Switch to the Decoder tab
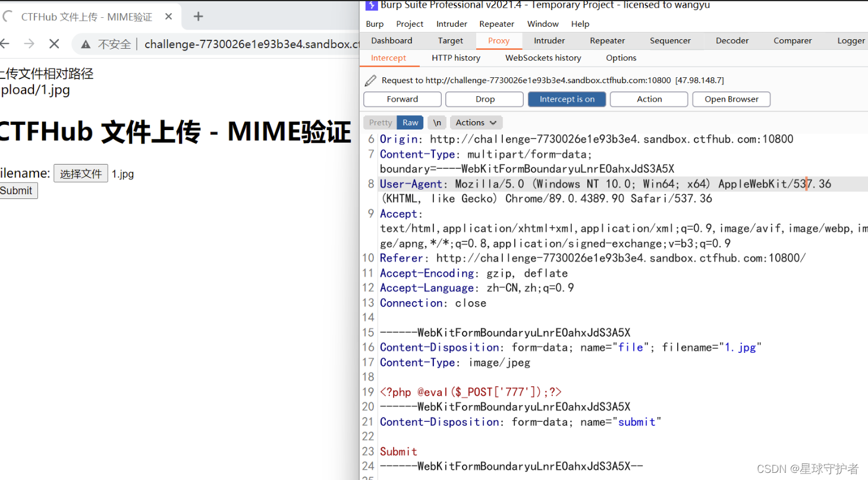 (x=732, y=40)
